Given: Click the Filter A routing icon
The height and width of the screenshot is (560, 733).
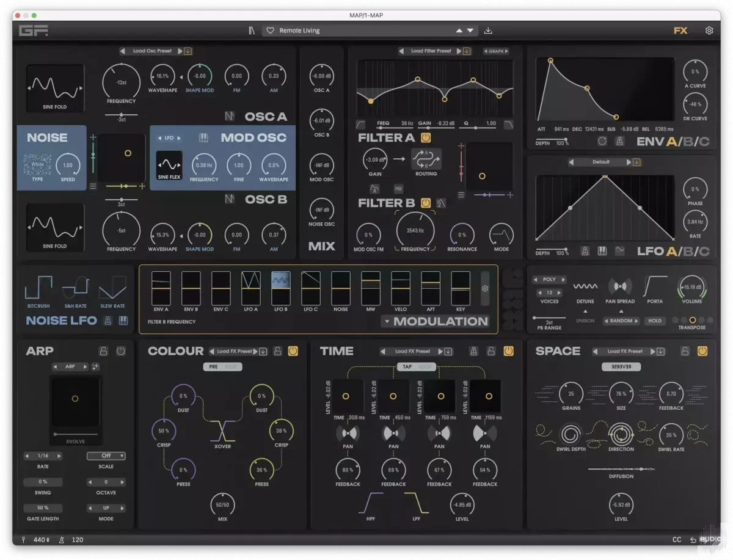Looking at the screenshot, I should (x=426, y=159).
